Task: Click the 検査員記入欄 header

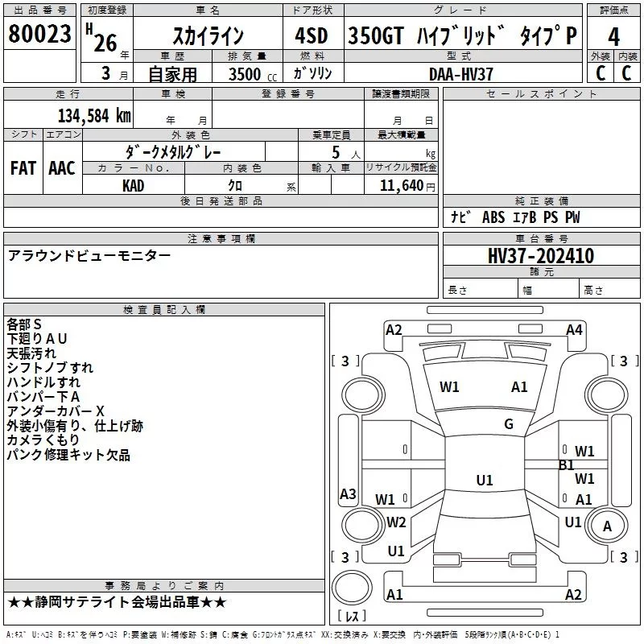Action: pyautogui.click(x=164, y=310)
